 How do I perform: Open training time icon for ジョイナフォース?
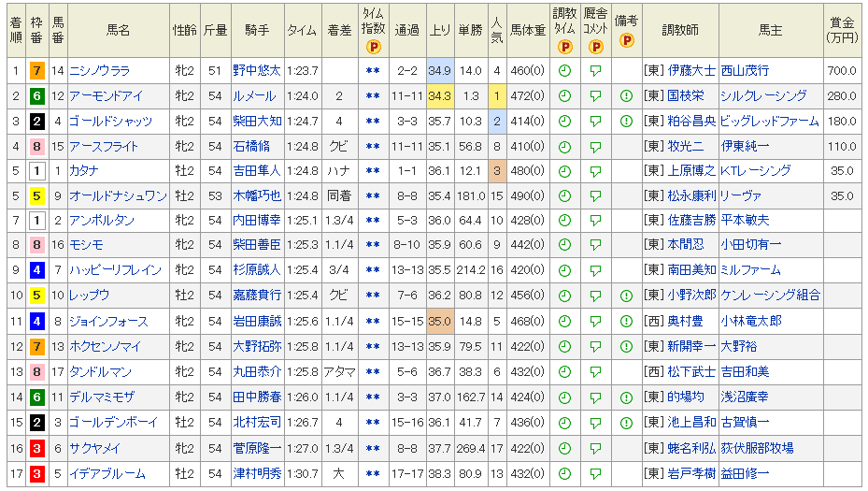click(564, 322)
